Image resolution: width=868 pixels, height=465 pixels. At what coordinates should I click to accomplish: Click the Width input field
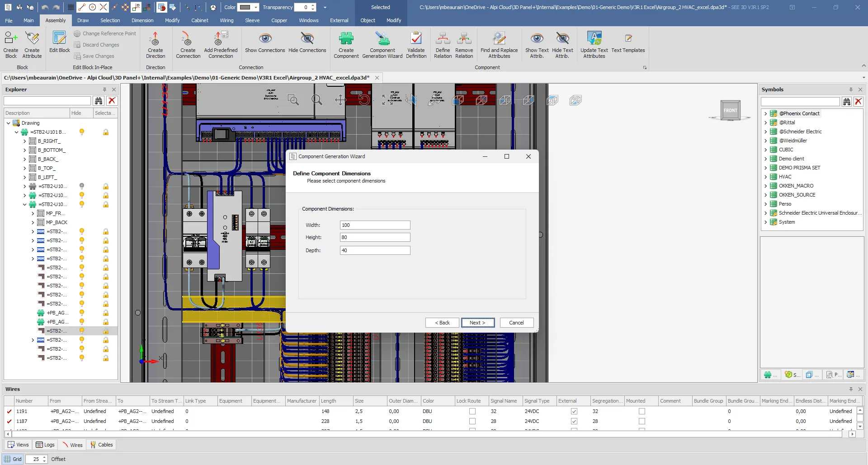point(375,225)
